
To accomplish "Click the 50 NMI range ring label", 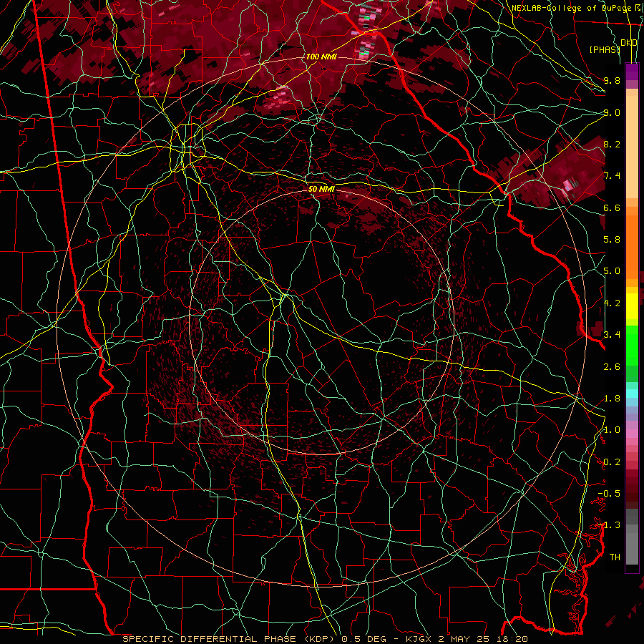I will point(321,189).
